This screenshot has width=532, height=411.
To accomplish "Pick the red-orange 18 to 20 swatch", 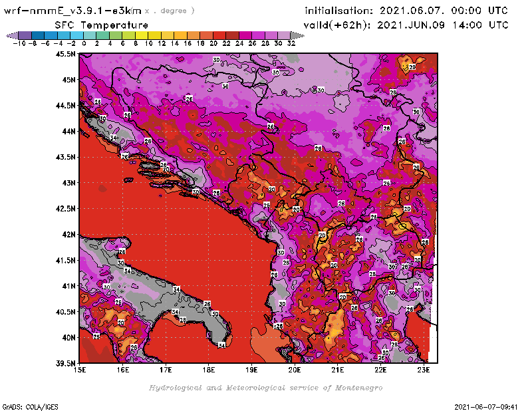I will [x=206, y=35].
